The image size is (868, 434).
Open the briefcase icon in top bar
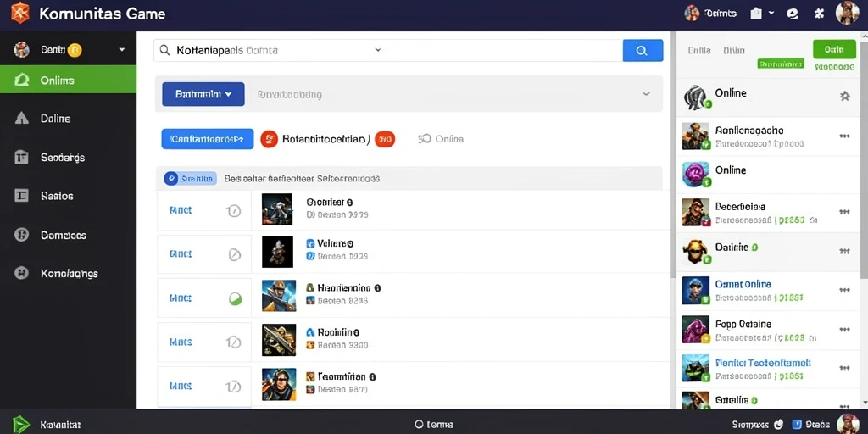[x=756, y=14]
